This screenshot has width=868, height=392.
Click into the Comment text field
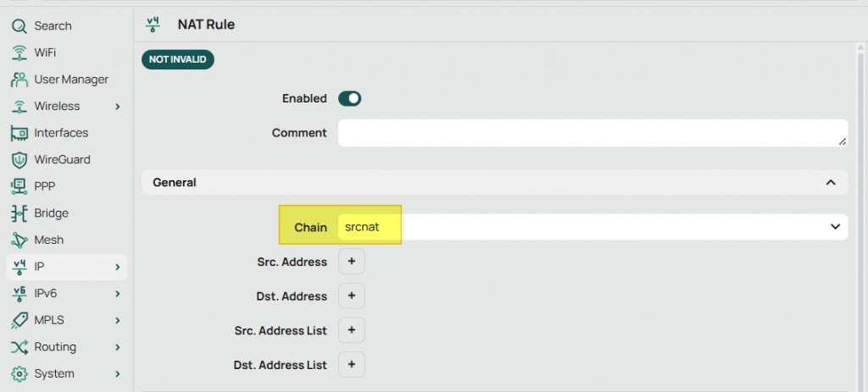click(593, 133)
